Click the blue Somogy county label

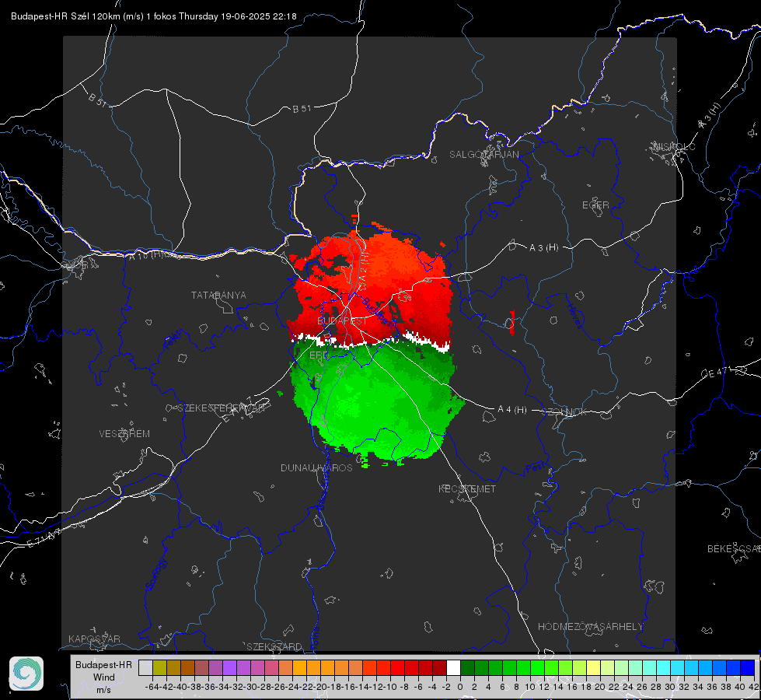click(x=155, y=574)
